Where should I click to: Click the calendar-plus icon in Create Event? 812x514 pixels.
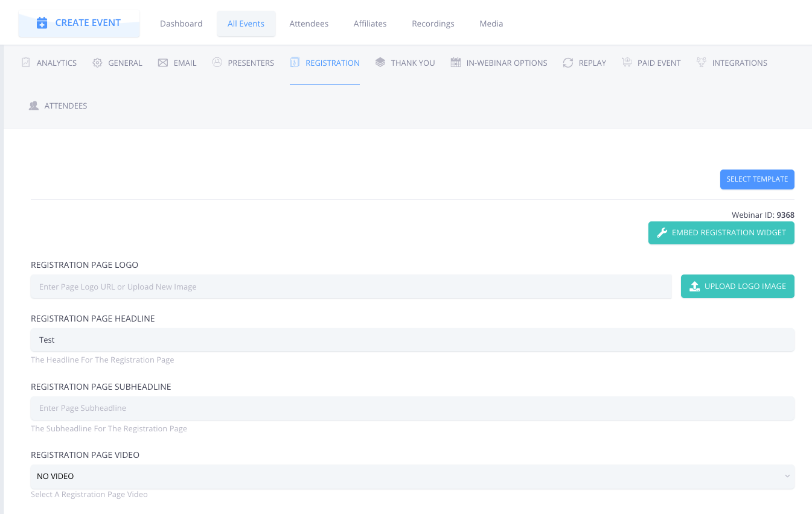click(42, 23)
